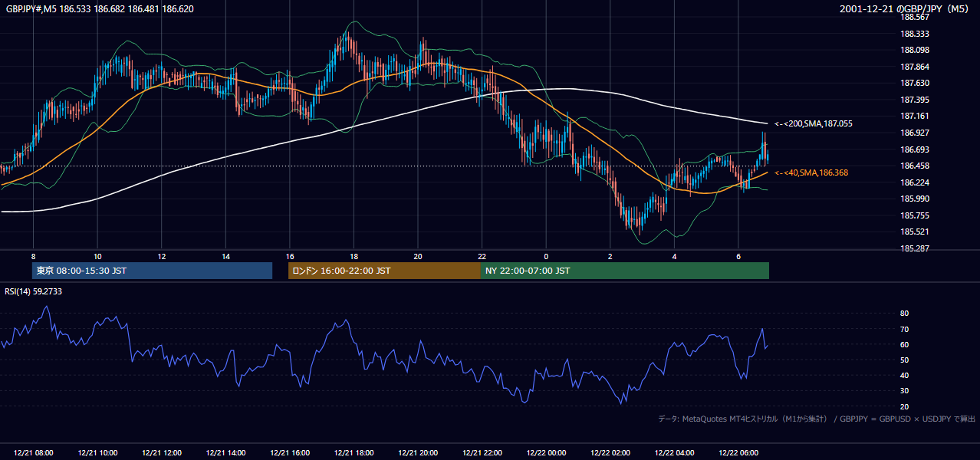The image size is (980, 460).
Task: Click hour tick 0 under the price chart
Action: click(x=546, y=255)
